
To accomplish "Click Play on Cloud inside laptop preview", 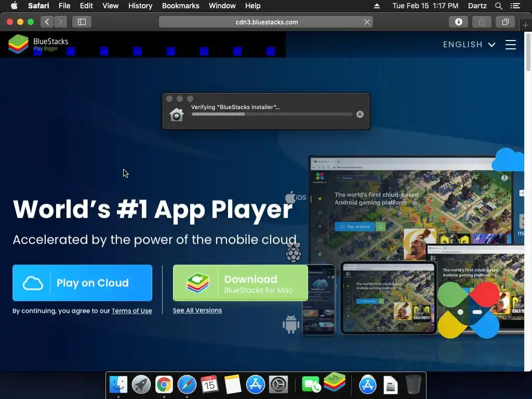I will (x=355, y=227).
